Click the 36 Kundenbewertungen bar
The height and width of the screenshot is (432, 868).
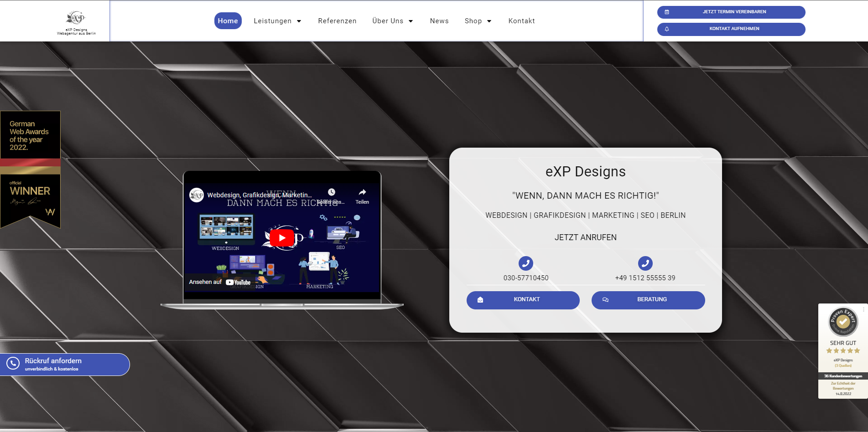point(843,376)
